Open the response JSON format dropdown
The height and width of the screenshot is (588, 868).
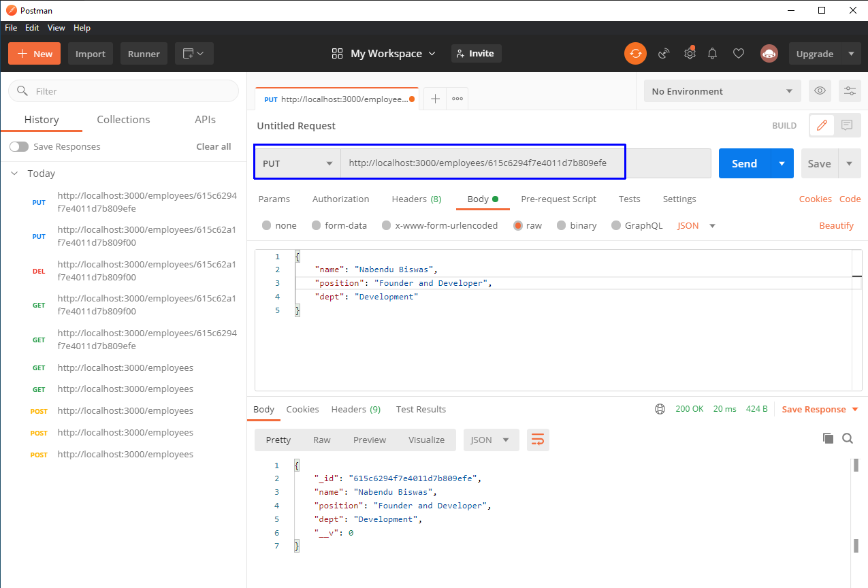(491, 440)
